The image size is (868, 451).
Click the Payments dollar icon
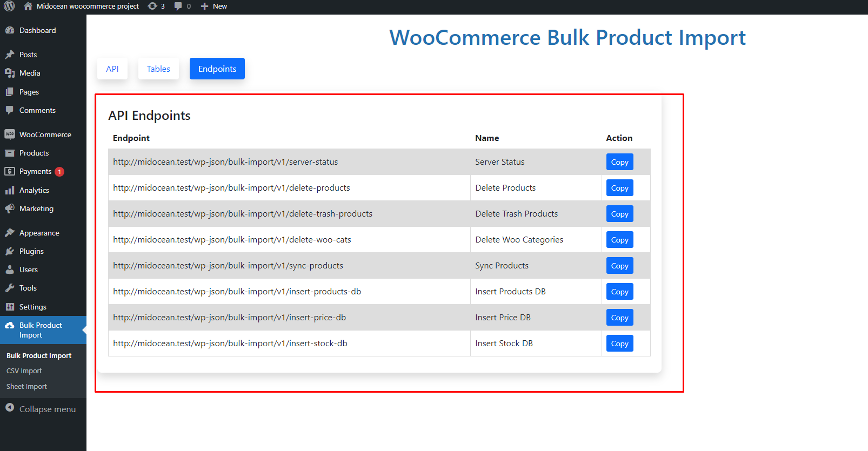(x=10, y=171)
